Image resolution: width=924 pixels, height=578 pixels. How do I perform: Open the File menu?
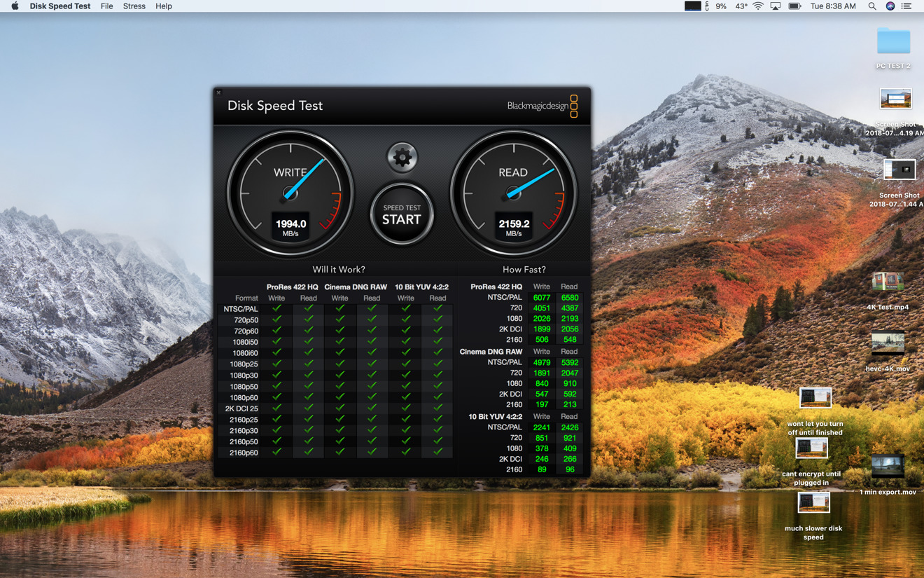point(106,6)
